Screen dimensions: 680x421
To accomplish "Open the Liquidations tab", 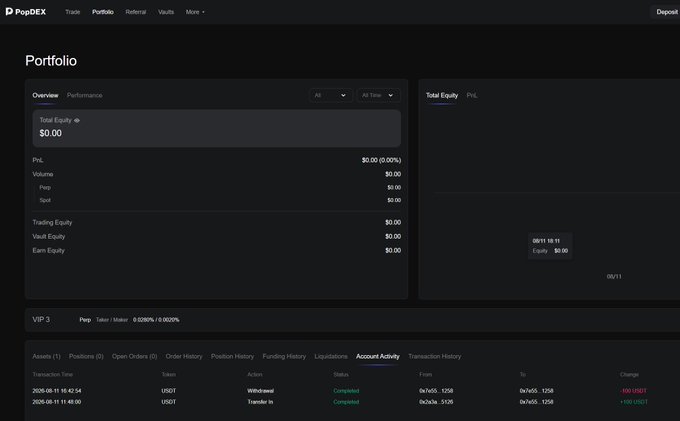I will (x=331, y=356).
